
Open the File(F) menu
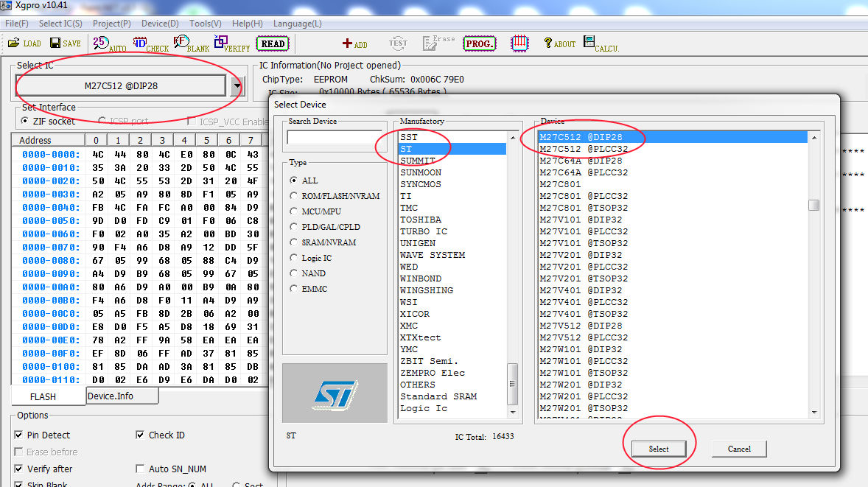pos(17,24)
